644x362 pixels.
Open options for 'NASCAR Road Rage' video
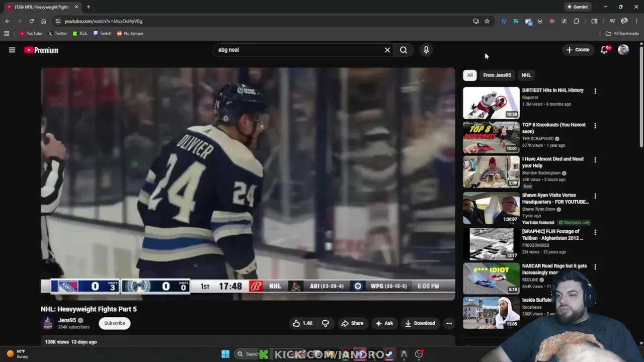[595, 267]
